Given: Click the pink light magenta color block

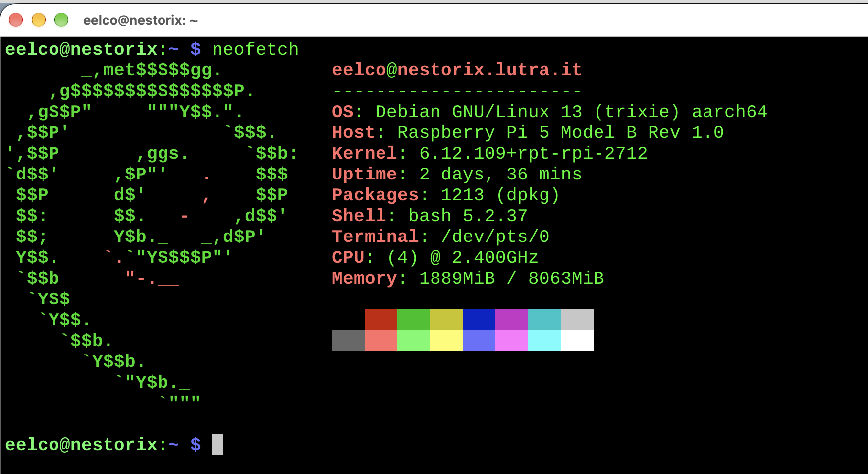Looking at the screenshot, I should tap(512, 341).
